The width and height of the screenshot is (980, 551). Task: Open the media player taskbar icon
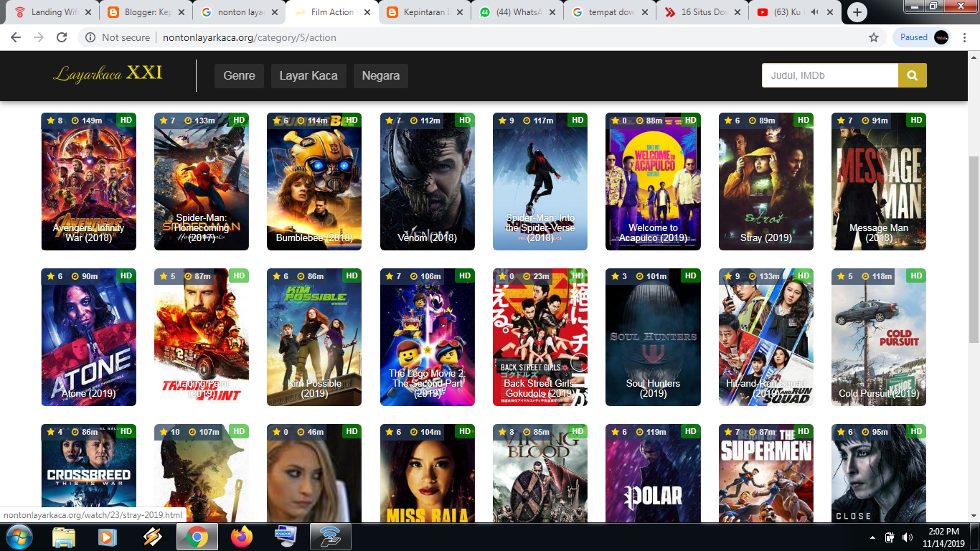tap(108, 537)
